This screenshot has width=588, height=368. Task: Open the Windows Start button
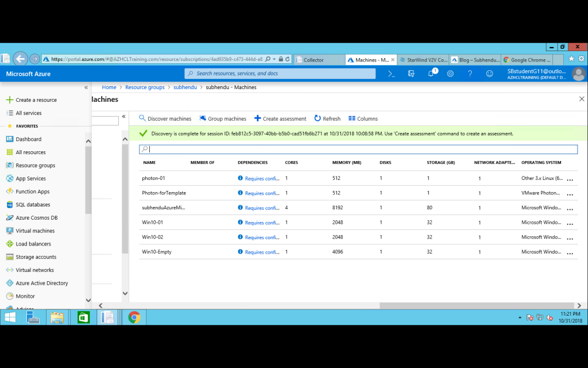point(10,317)
